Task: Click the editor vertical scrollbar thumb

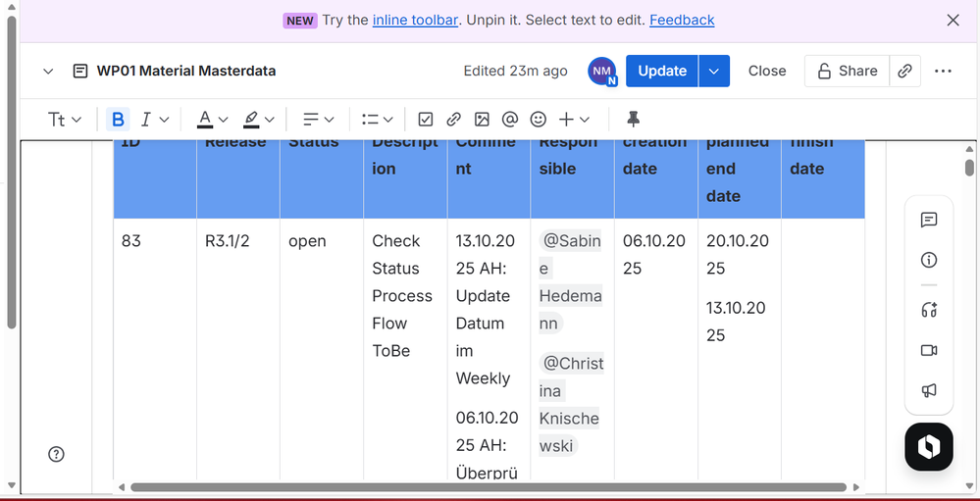Action: [x=969, y=168]
